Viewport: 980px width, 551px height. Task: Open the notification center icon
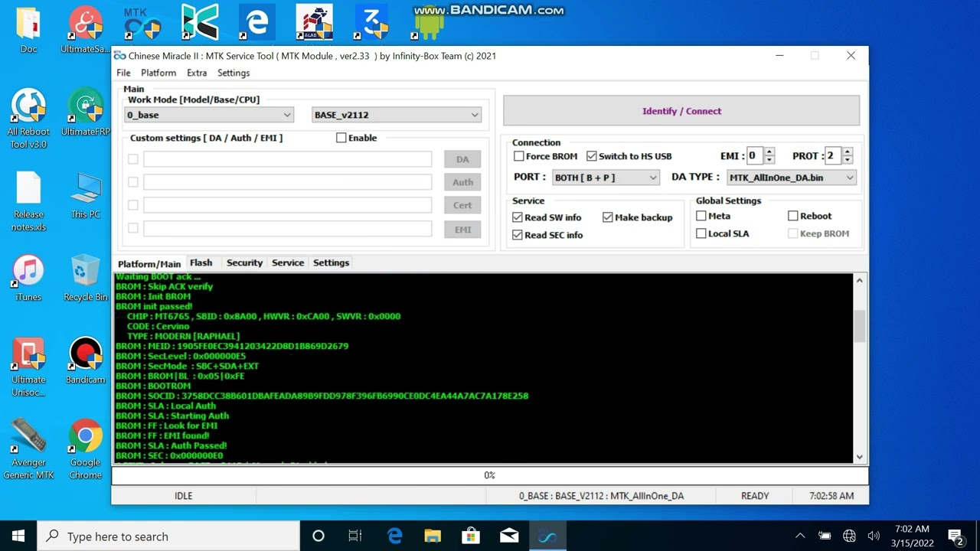click(x=955, y=536)
